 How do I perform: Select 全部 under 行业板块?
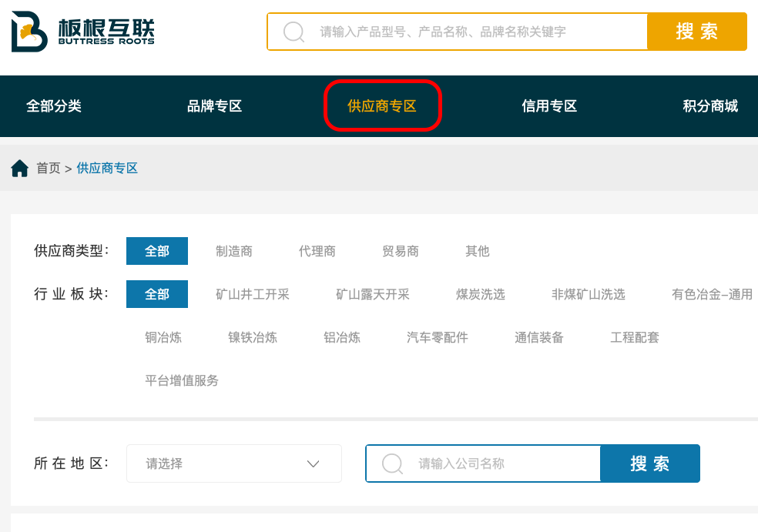coord(157,294)
